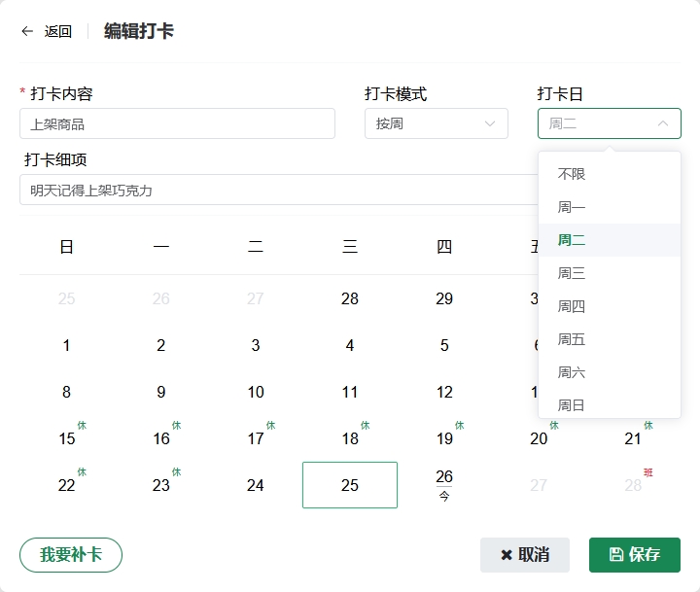Select calendar date 3
The width and height of the screenshot is (700, 592).
[256, 345]
